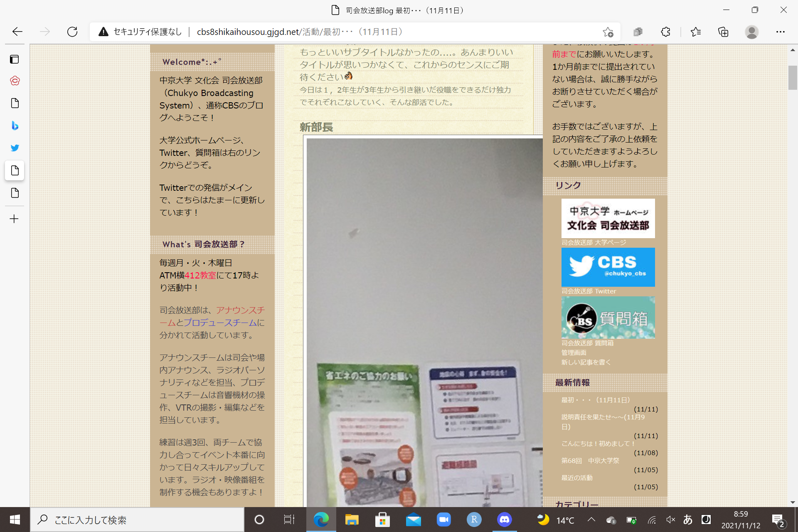
Task: Open the Favorites list icon
Action: pos(695,32)
